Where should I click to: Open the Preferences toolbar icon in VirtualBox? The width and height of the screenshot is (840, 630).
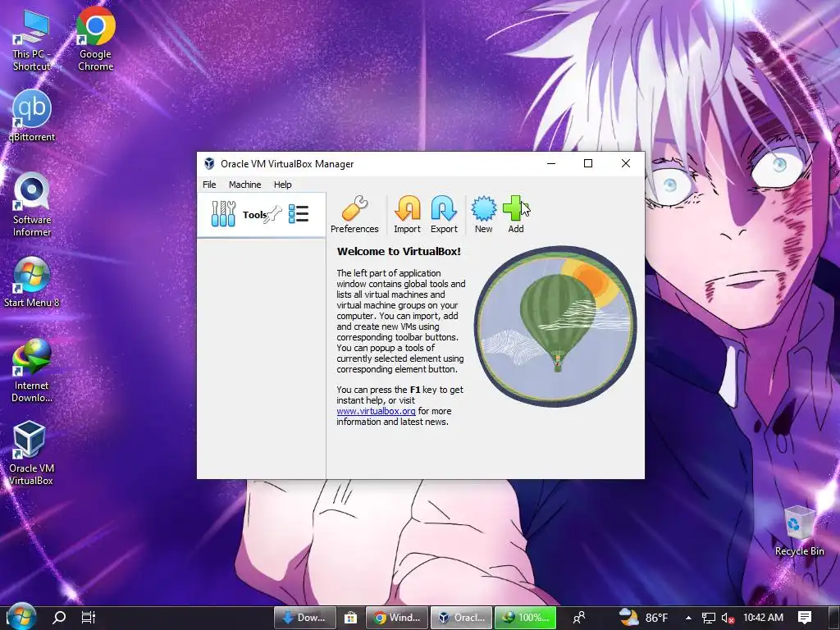pyautogui.click(x=354, y=214)
